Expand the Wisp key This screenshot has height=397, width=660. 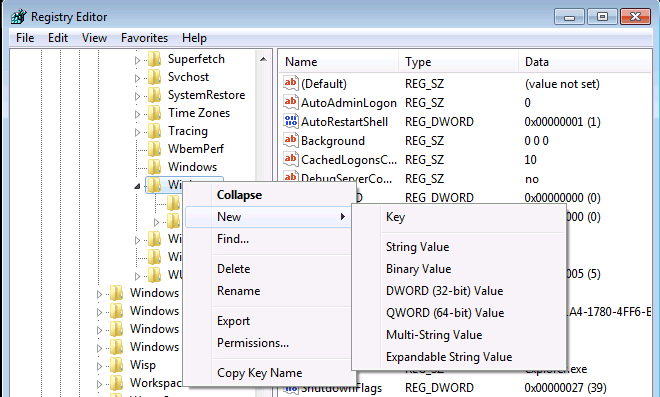99,366
